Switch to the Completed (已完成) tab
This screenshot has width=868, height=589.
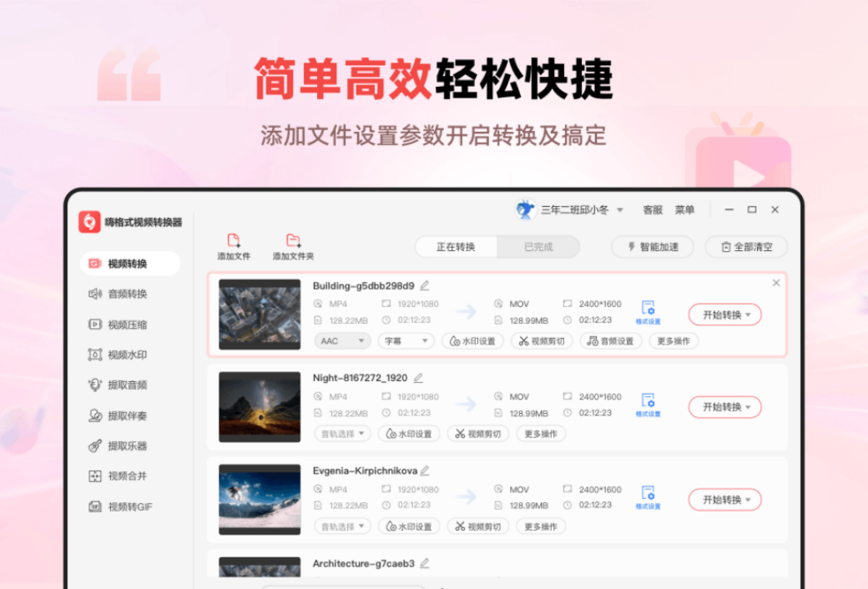click(539, 247)
